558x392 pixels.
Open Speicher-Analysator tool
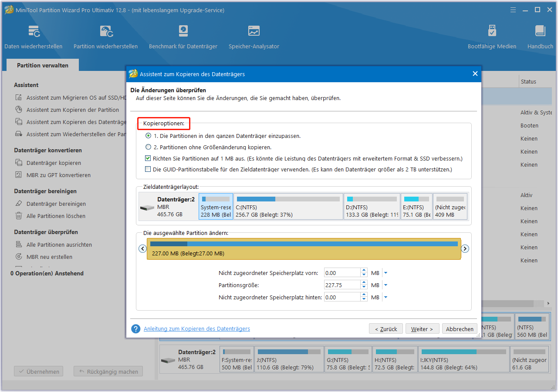click(x=254, y=37)
